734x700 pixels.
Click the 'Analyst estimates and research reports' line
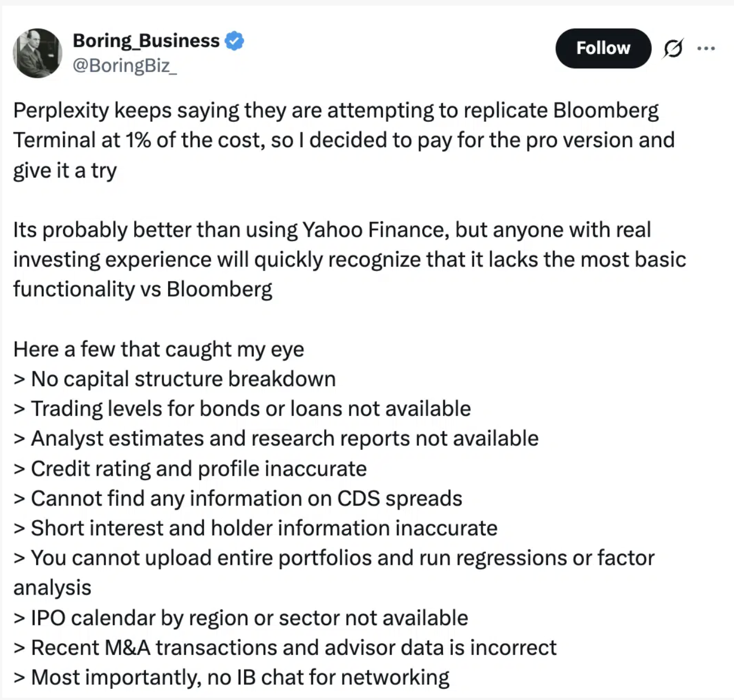tap(276, 439)
